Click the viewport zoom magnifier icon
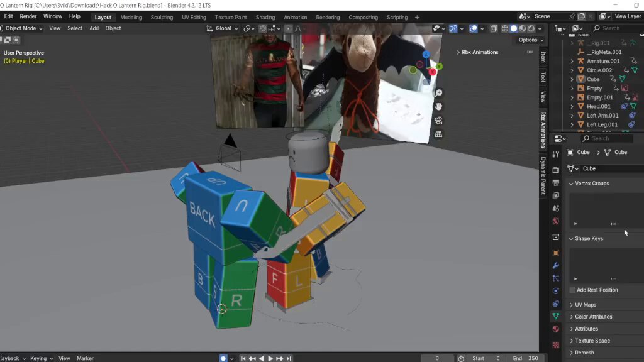 [438, 93]
